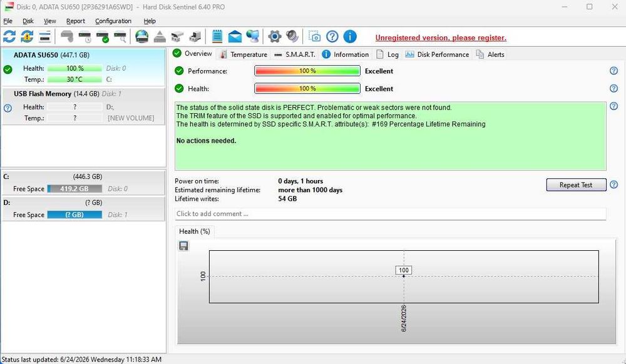The height and width of the screenshot is (364, 626).
Task: Click the speaker sound toolbar icon
Action: 292,37
